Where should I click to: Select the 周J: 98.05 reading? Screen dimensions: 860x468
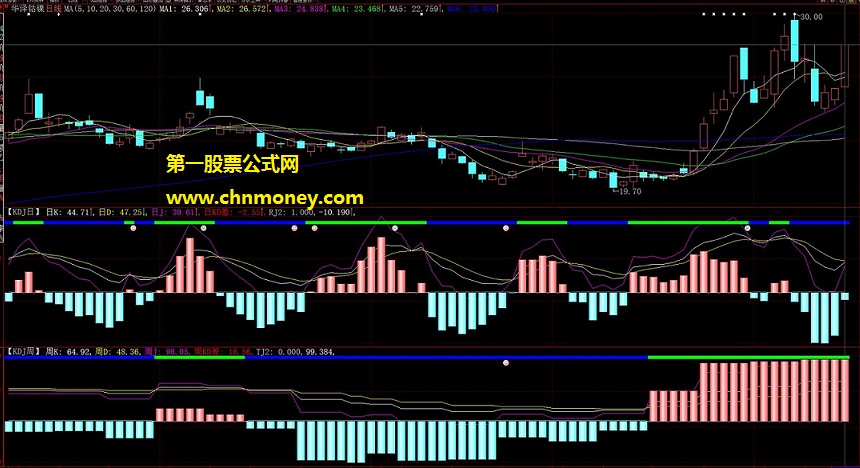pos(167,351)
